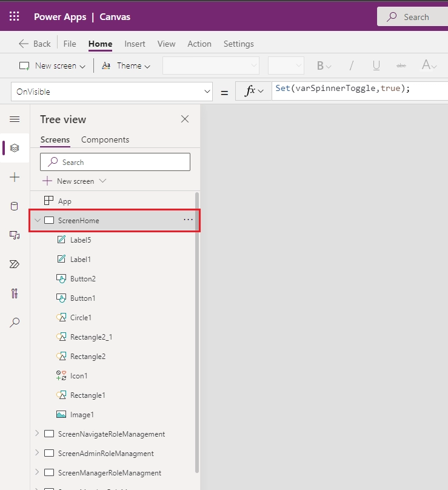Open ScreenHome more options ellipsis
Image resolution: width=448 pixels, height=490 pixels.
[188, 220]
